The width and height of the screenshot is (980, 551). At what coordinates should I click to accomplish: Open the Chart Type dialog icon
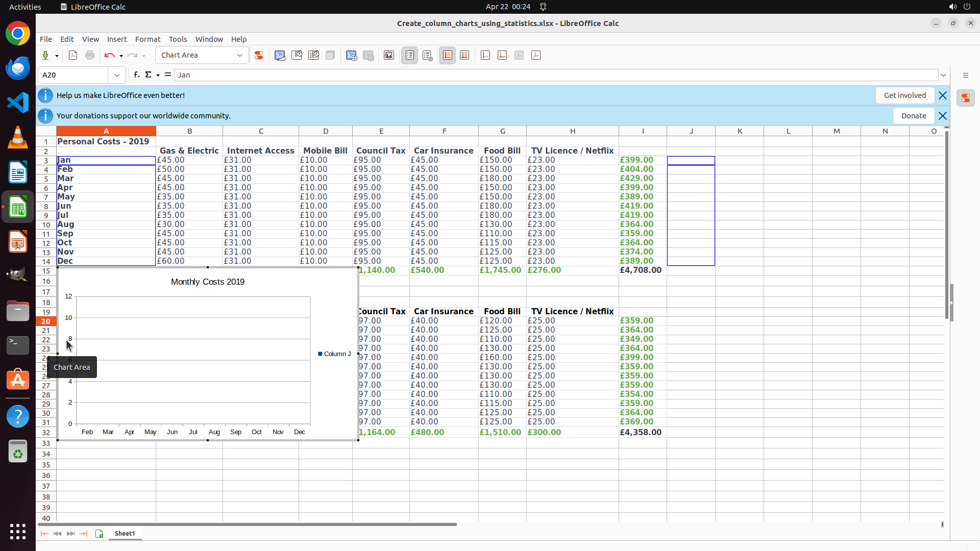[280, 56]
